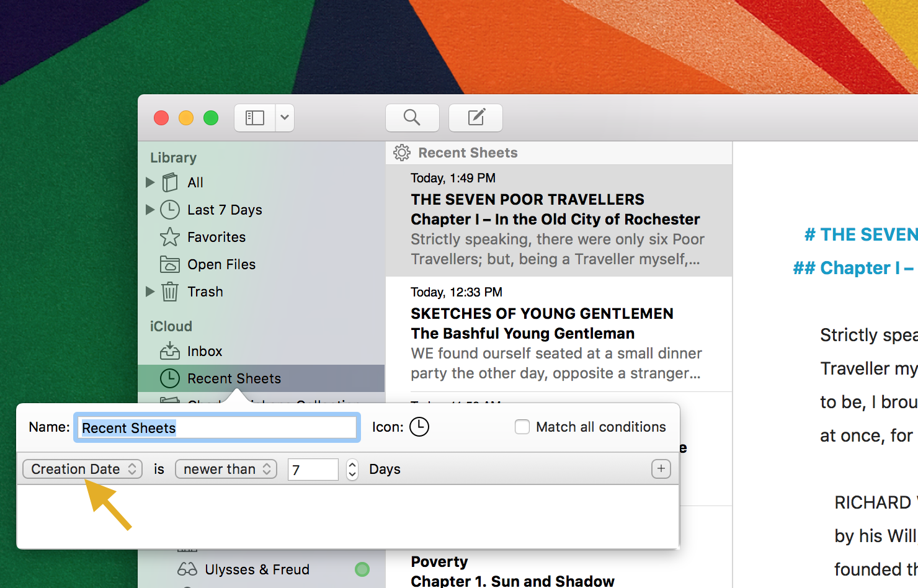
Task: Change the filter icon clock
Action: [419, 427]
